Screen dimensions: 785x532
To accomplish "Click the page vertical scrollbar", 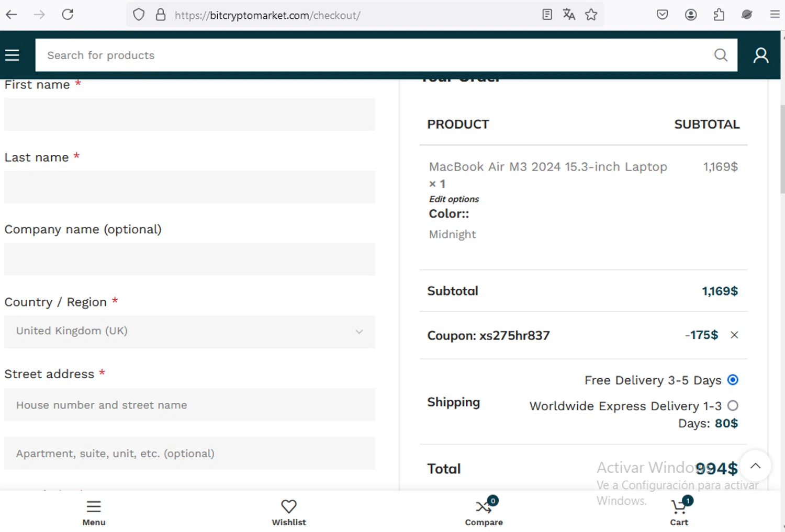I will click(x=782, y=149).
